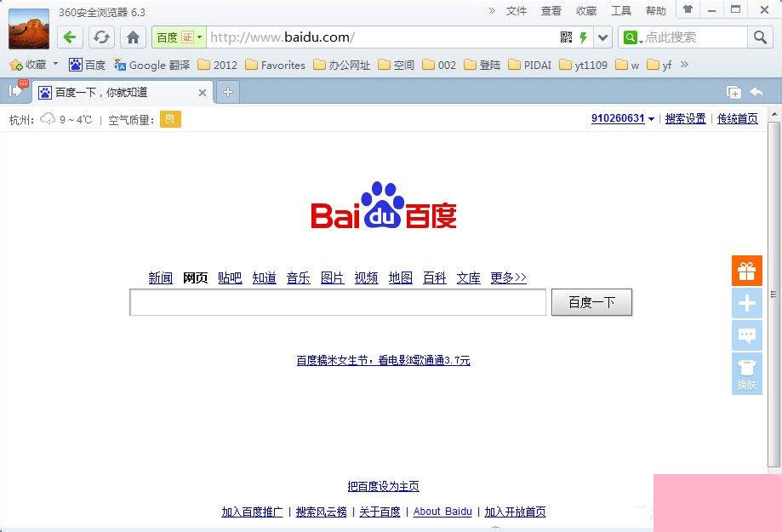Open the 百度 site certificate dropdown
782x532 pixels.
179,37
